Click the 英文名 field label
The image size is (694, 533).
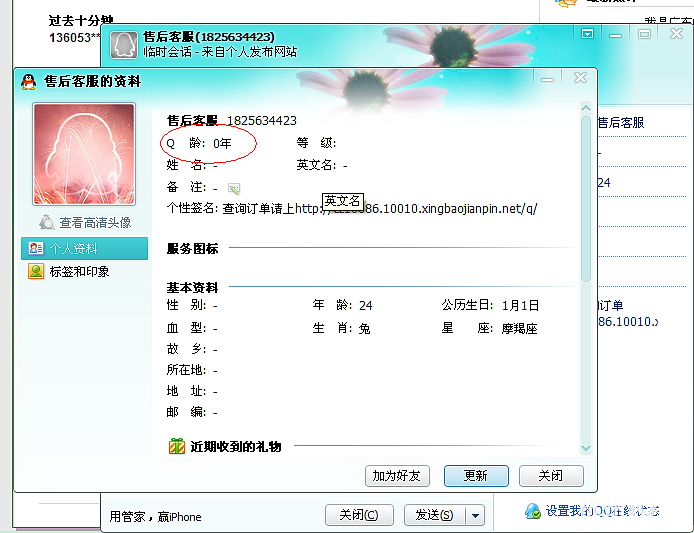point(316,165)
